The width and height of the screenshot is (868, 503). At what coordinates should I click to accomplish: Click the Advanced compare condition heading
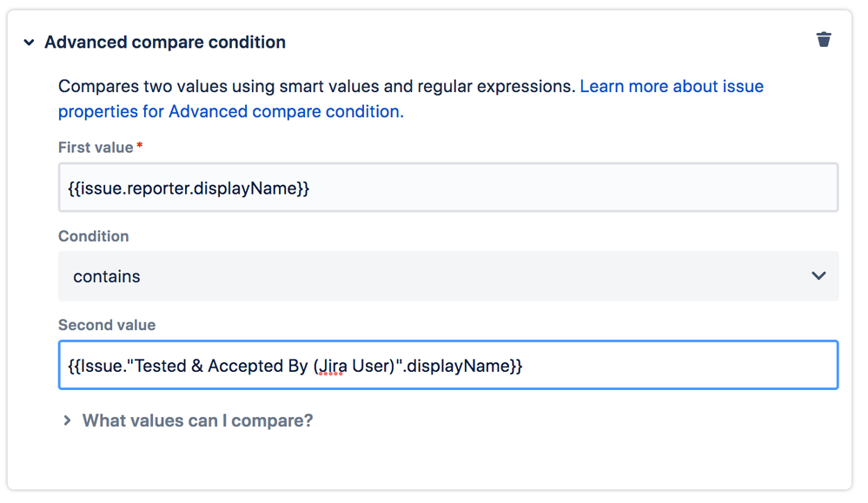point(165,42)
